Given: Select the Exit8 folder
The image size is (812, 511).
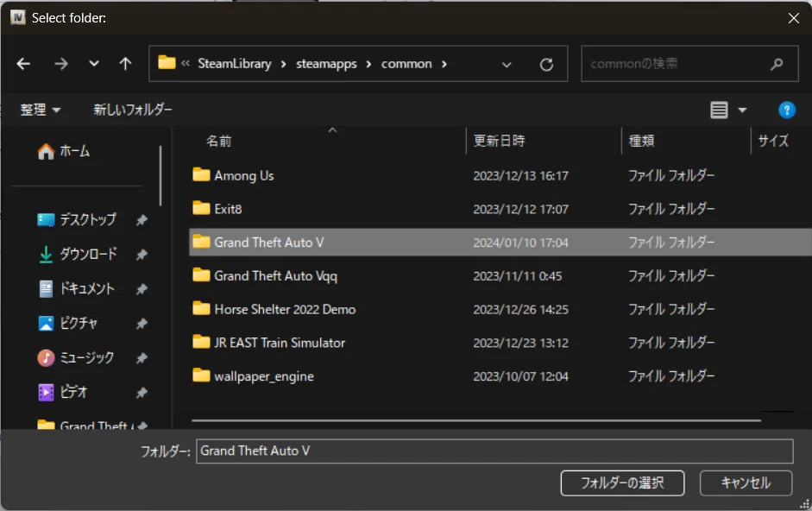Looking at the screenshot, I should coord(500,209).
